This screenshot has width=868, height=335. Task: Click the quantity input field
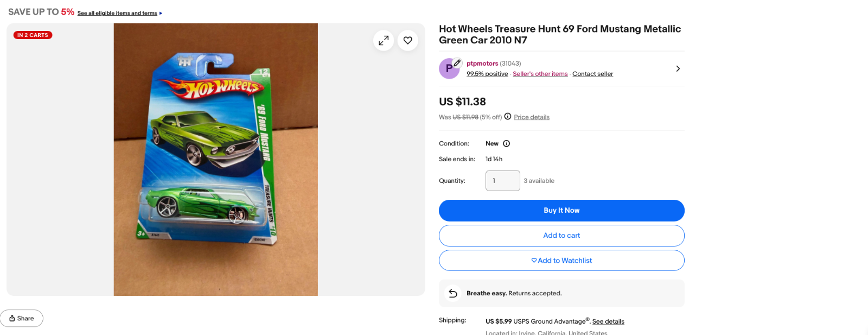502,181
